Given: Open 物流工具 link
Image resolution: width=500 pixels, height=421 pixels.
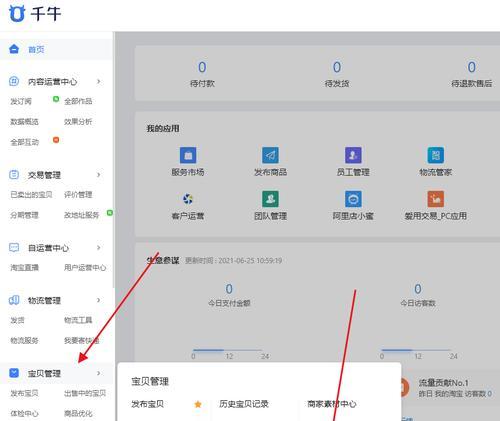Looking at the screenshot, I should tap(78, 320).
